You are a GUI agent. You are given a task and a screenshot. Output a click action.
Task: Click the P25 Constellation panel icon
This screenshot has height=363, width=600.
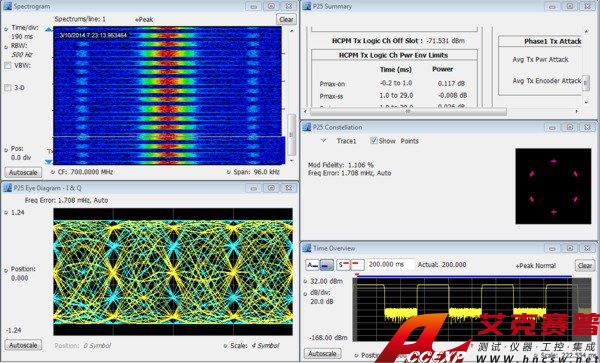[x=306, y=127]
